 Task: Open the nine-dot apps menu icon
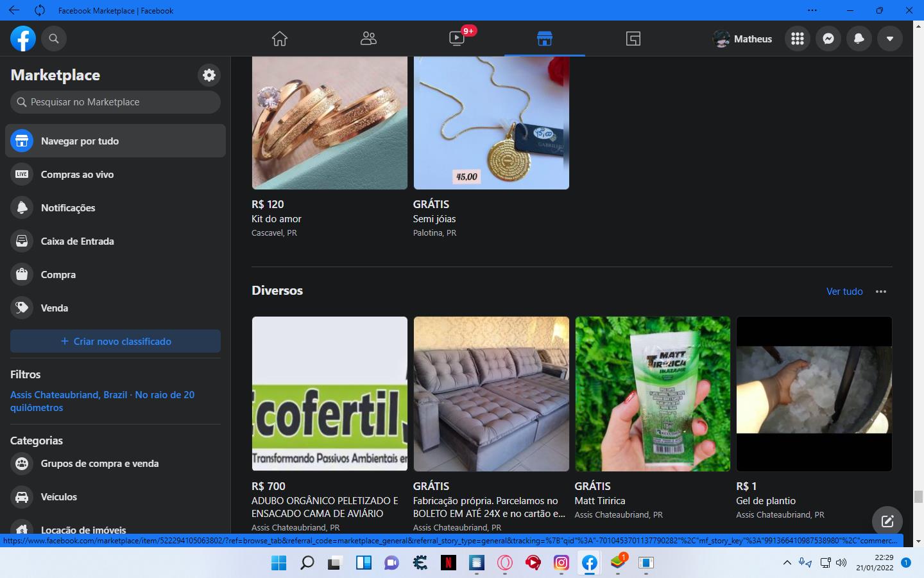tap(798, 39)
